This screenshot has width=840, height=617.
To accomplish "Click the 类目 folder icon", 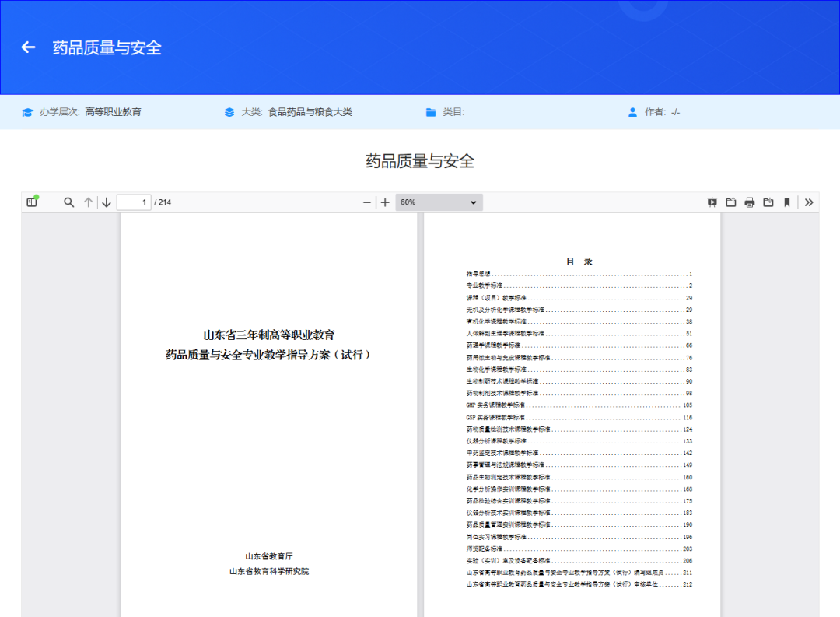I will tap(431, 112).
